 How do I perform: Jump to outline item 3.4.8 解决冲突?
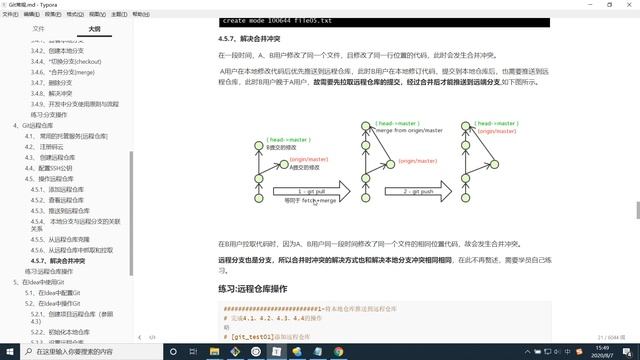pyautogui.click(x=51, y=93)
